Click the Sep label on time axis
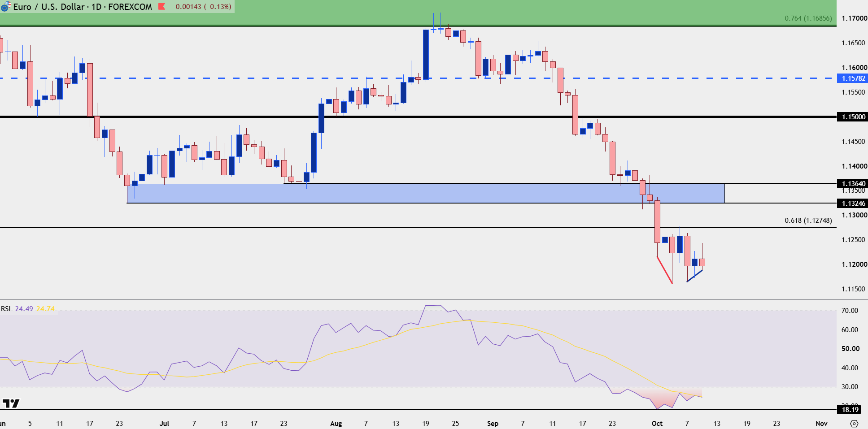The image size is (868, 429). coord(493,423)
